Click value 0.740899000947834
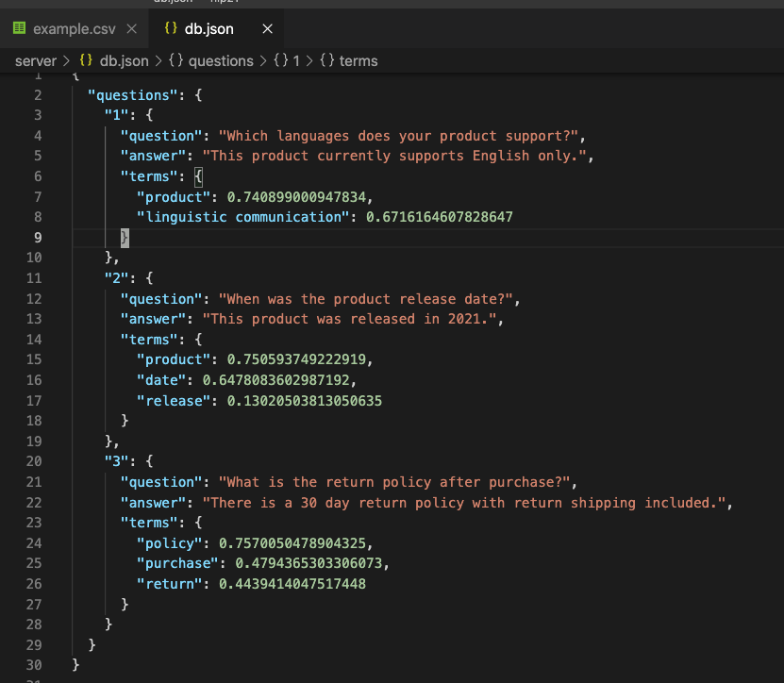The height and width of the screenshot is (683, 784). 296,197
